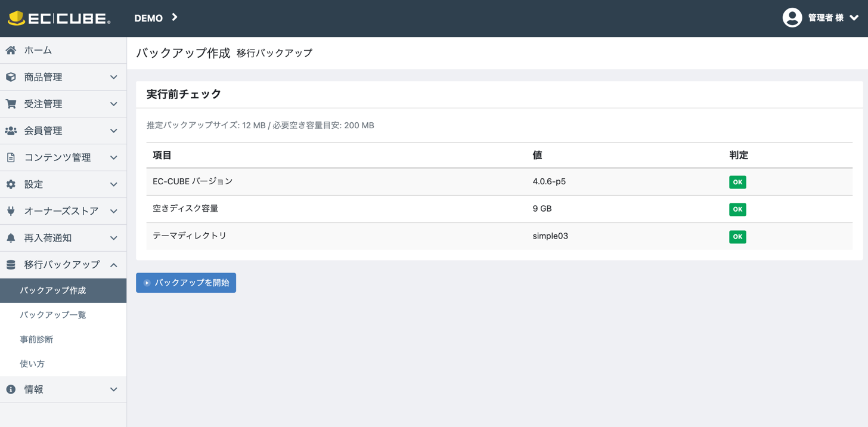Expand the 受注管理 chevron
The height and width of the screenshot is (427, 868).
[114, 104]
